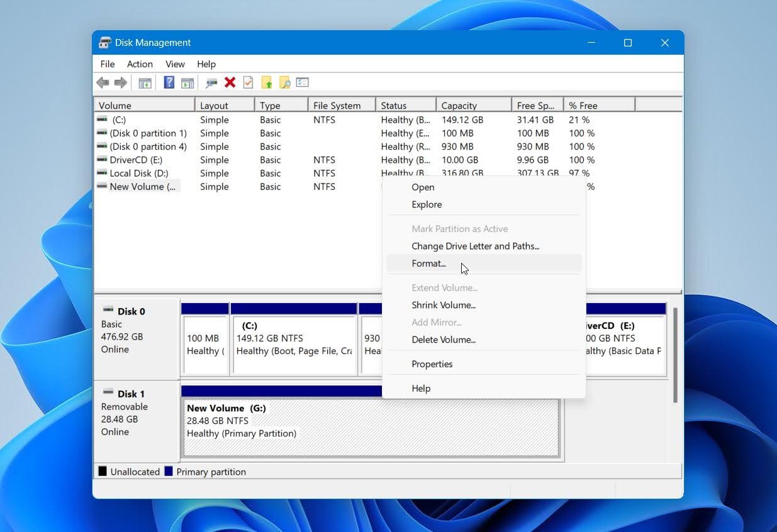Select Delete Volume... in the context menu

[x=484, y=340]
